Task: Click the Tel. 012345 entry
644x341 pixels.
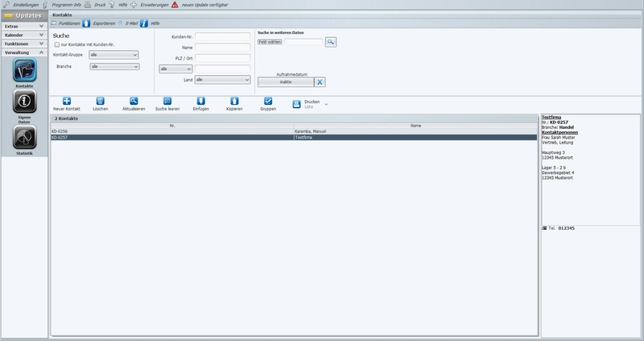Action: coord(559,228)
